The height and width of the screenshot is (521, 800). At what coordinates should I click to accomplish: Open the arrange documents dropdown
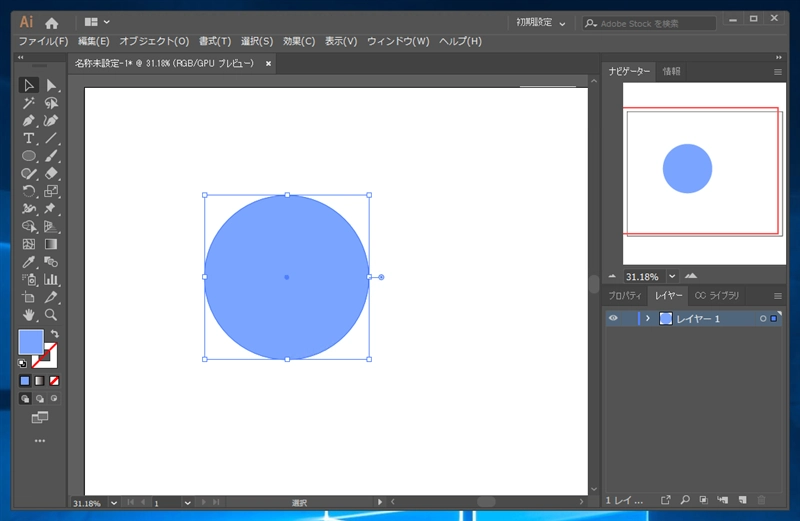tap(97, 22)
